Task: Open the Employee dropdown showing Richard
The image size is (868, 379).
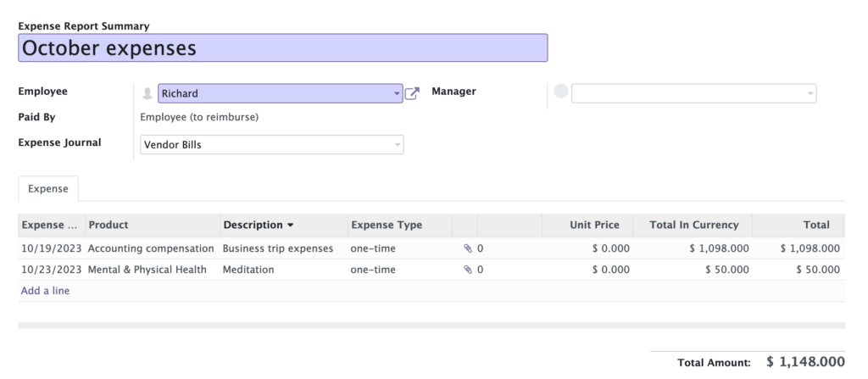Action: click(x=280, y=93)
